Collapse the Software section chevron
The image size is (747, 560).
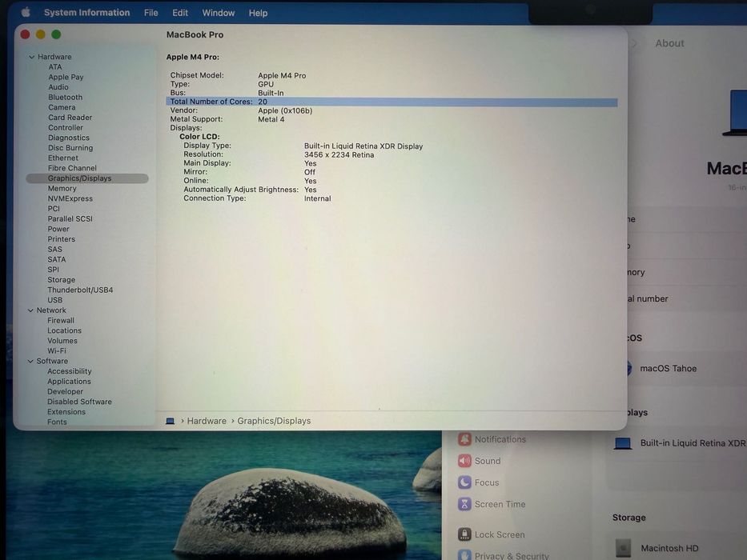[x=30, y=361]
